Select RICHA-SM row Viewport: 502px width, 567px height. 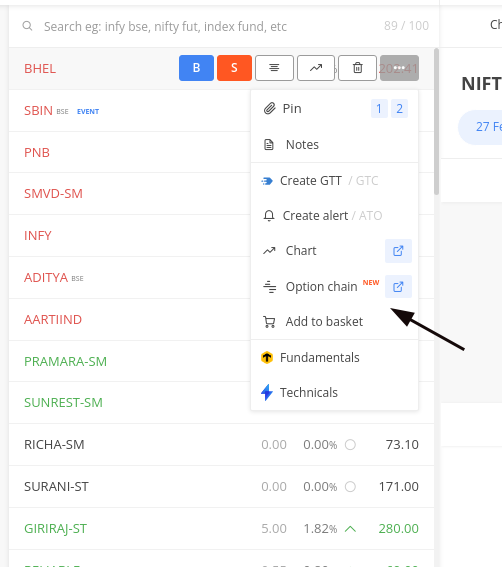(221, 444)
